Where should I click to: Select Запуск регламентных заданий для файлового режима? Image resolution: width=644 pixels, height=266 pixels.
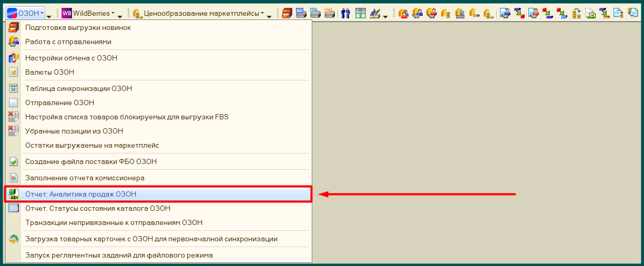coord(158,255)
